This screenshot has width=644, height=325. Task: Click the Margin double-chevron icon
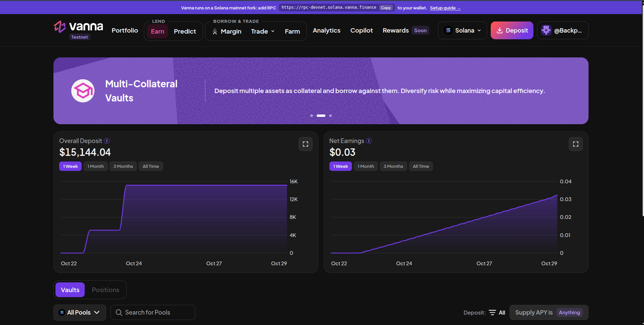215,32
